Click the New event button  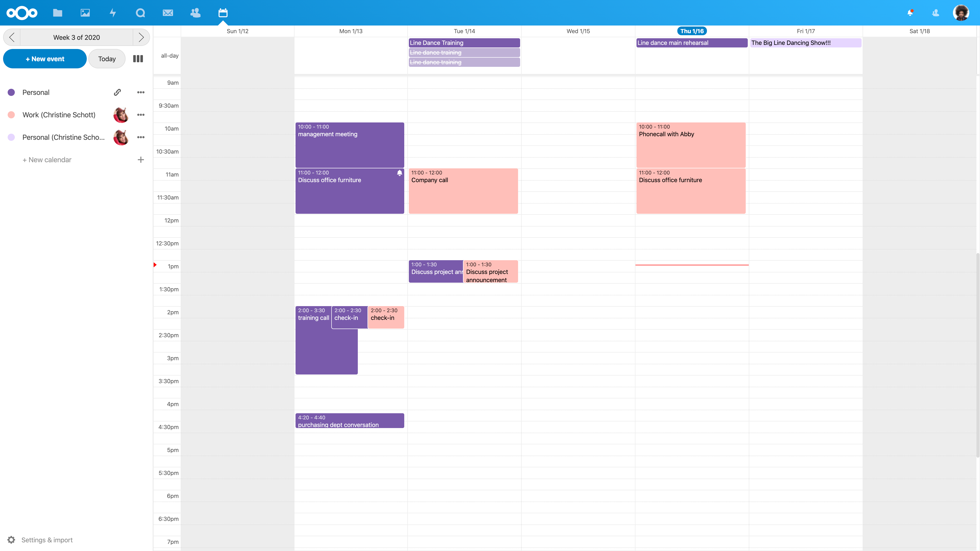45,59
